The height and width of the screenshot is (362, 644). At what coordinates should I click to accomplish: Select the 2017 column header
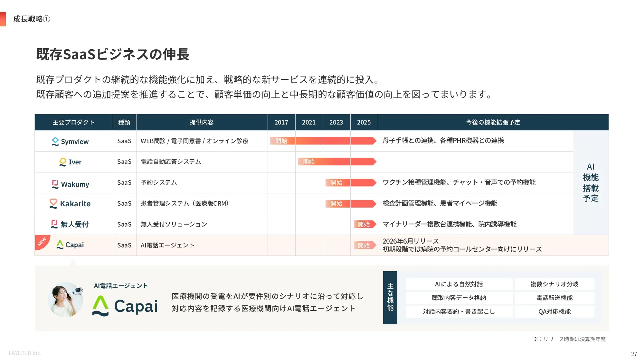tap(281, 122)
